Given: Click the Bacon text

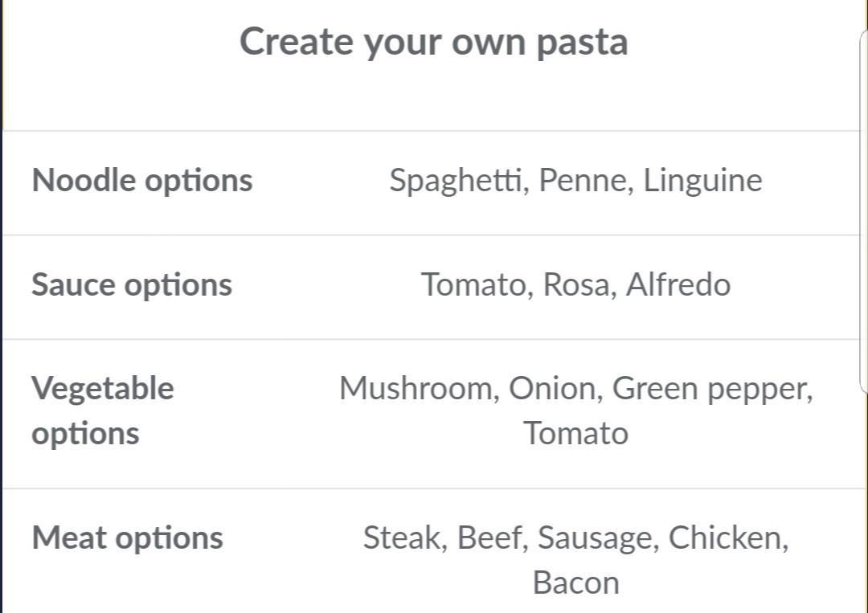Looking at the screenshot, I should coord(575,583).
